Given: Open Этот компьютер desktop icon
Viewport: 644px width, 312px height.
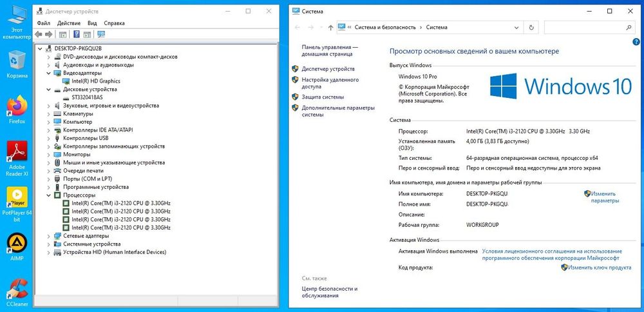Looking at the screenshot, I should tap(17, 23).
